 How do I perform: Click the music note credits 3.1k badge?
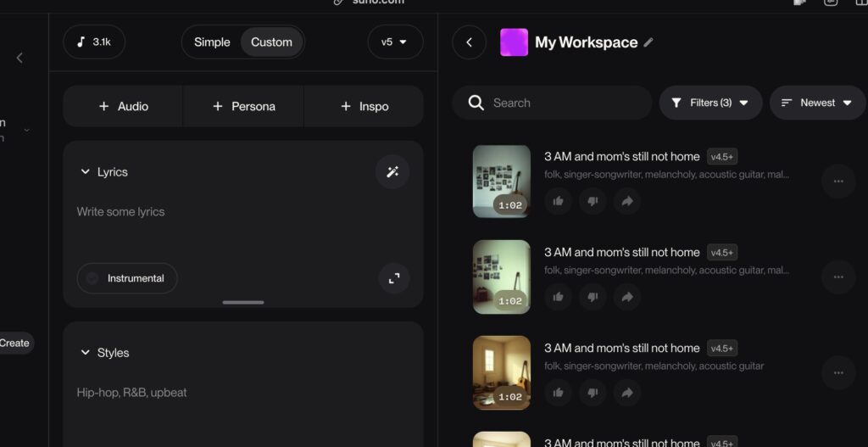tap(94, 42)
